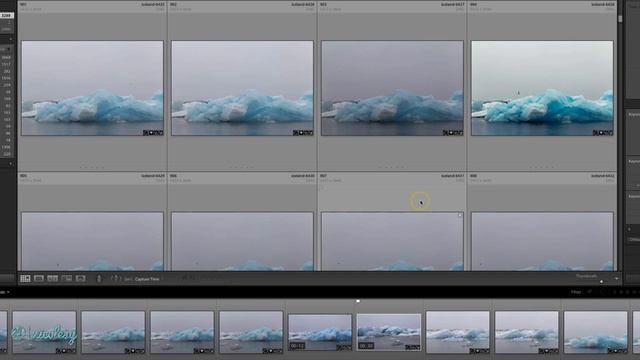Select the Painter spray can tool
640x360 pixels.
(99, 279)
